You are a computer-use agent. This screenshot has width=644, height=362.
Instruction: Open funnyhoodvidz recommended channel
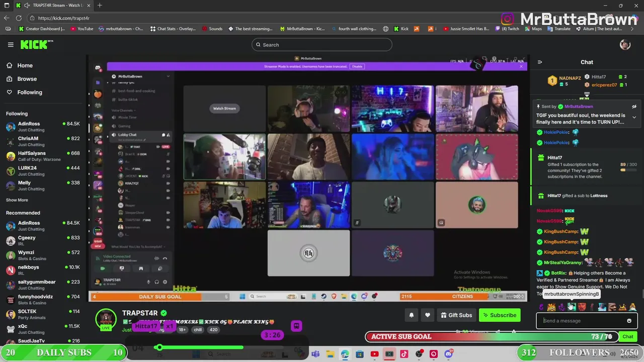point(43,299)
